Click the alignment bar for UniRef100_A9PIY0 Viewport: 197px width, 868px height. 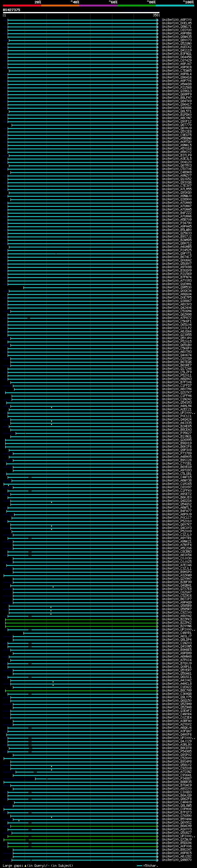83,20
